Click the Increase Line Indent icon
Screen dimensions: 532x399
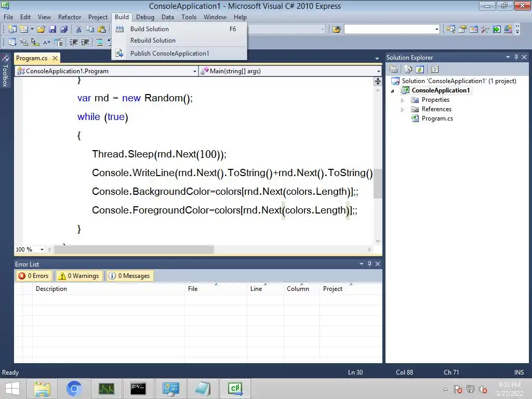85,43
